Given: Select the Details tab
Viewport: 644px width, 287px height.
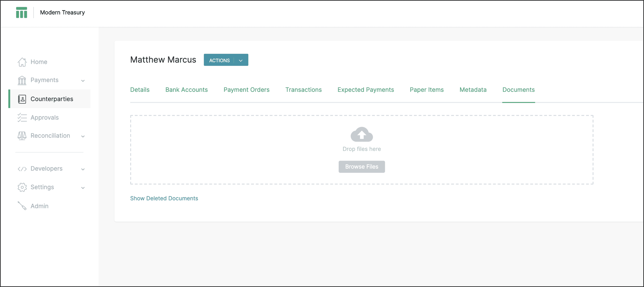Looking at the screenshot, I should [140, 90].
